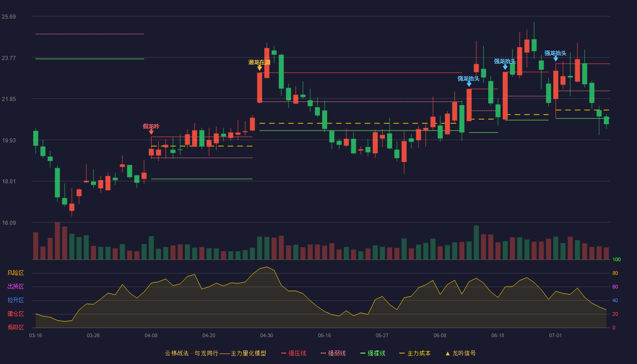
Task: Hide the 强撑线 legend series
Action: click(x=373, y=353)
